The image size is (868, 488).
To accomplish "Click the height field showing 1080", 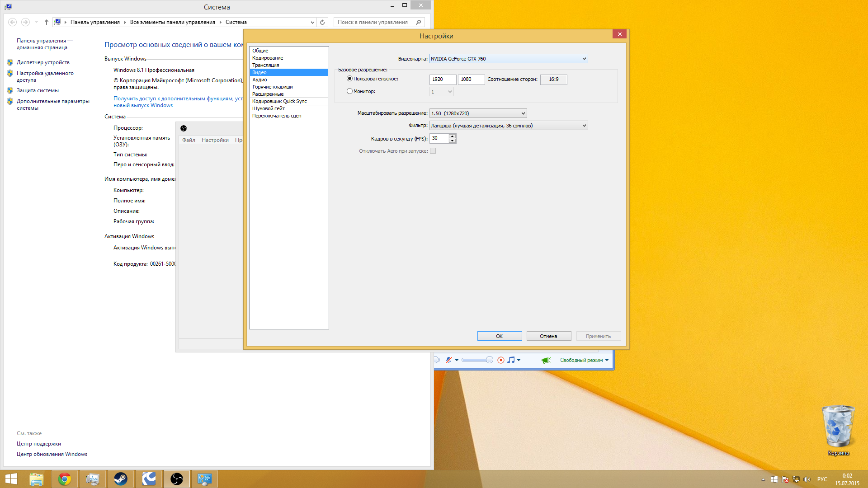I will 471,80.
